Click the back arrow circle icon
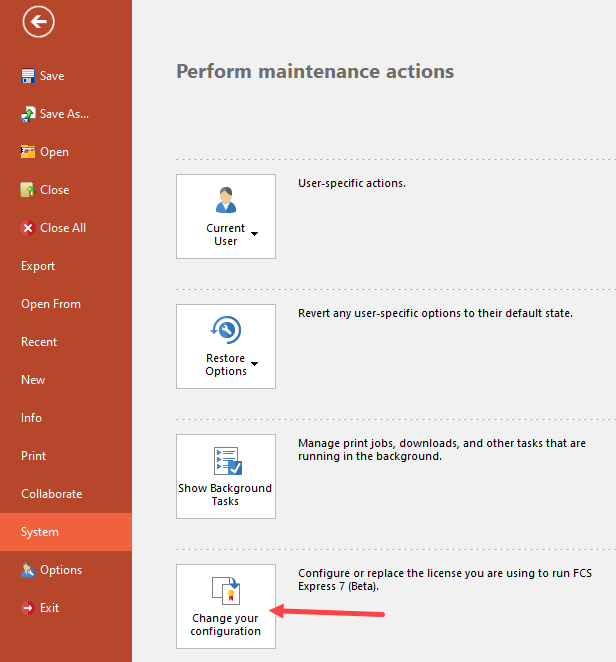 pos(38,22)
